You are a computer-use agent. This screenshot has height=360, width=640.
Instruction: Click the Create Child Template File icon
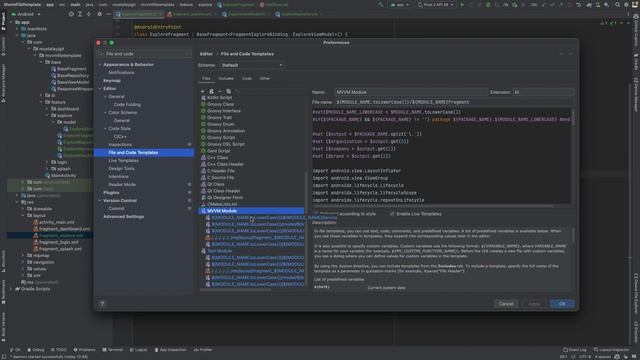click(211, 91)
